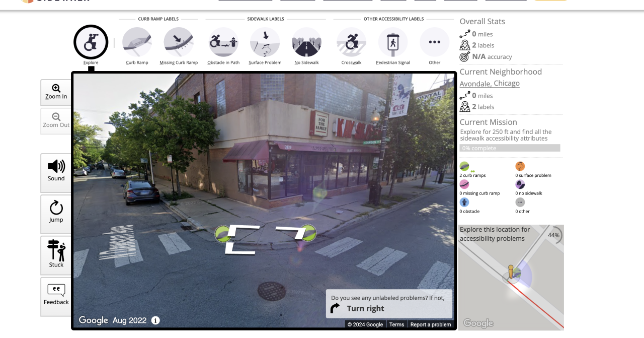644x338 pixels.
Task: Open the Avondale, Chicago neighborhood link
Action: (x=490, y=83)
